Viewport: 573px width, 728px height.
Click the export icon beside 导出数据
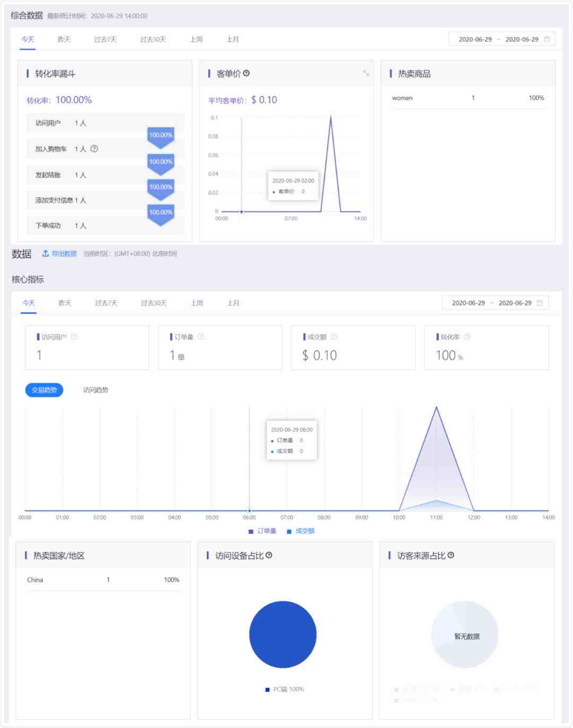(x=46, y=253)
